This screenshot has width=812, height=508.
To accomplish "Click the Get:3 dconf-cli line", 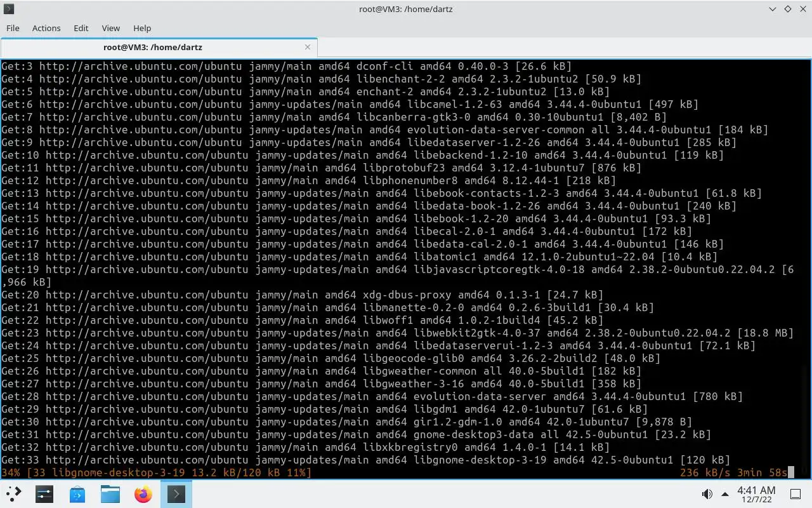I will click(x=286, y=66).
